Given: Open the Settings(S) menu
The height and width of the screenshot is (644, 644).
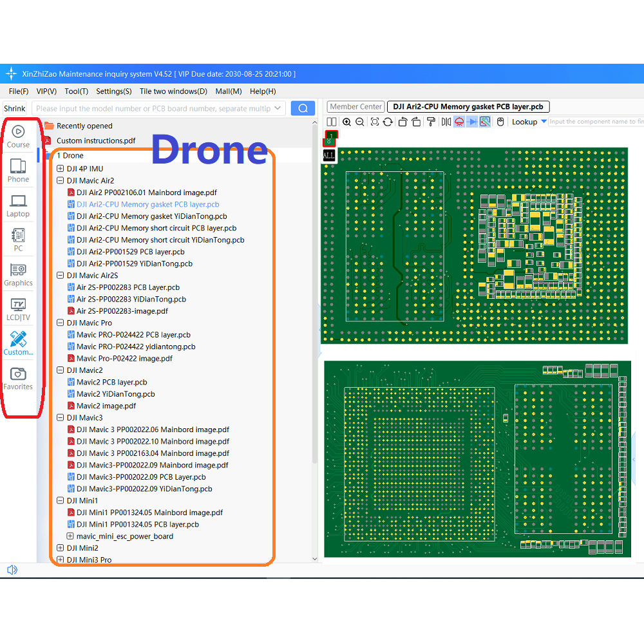Looking at the screenshot, I should tap(114, 91).
